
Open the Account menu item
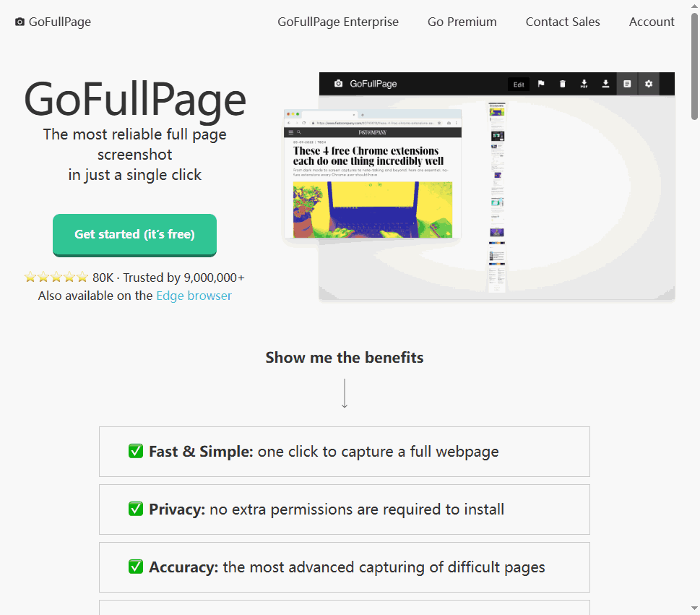tap(651, 22)
